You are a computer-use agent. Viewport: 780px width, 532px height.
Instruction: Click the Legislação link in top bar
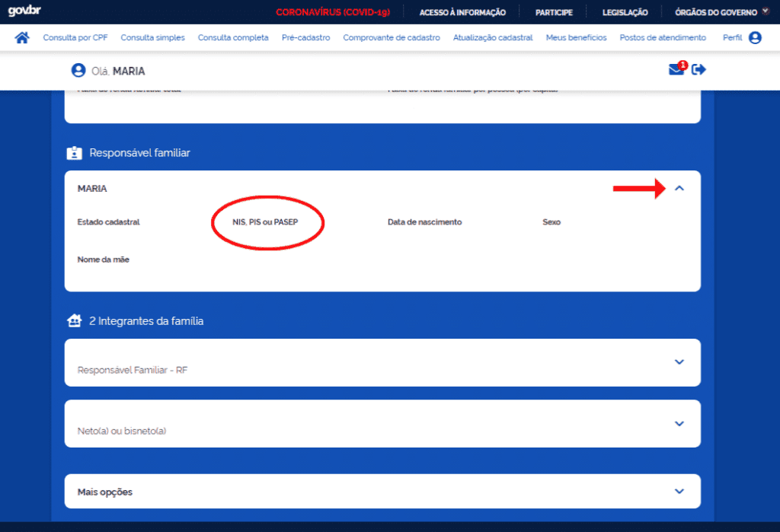pyautogui.click(x=625, y=12)
